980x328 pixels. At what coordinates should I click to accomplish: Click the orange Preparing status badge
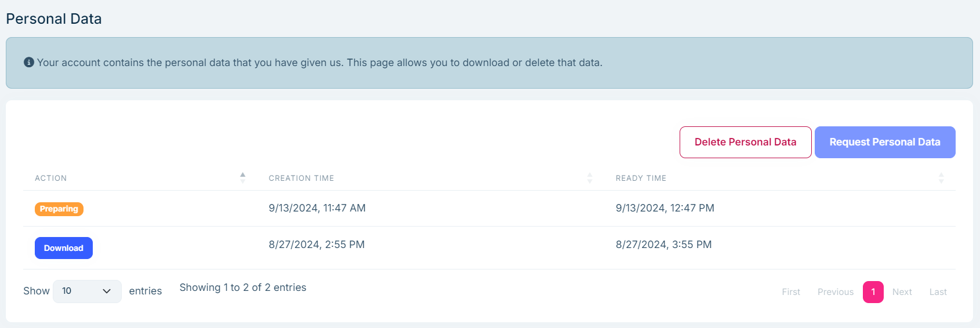tap(59, 209)
